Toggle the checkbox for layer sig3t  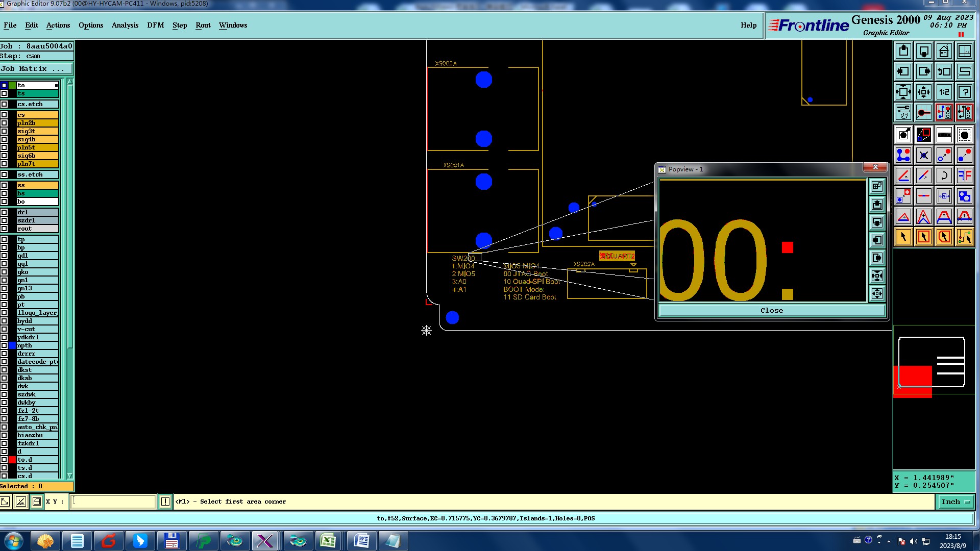pyautogui.click(x=4, y=131)
